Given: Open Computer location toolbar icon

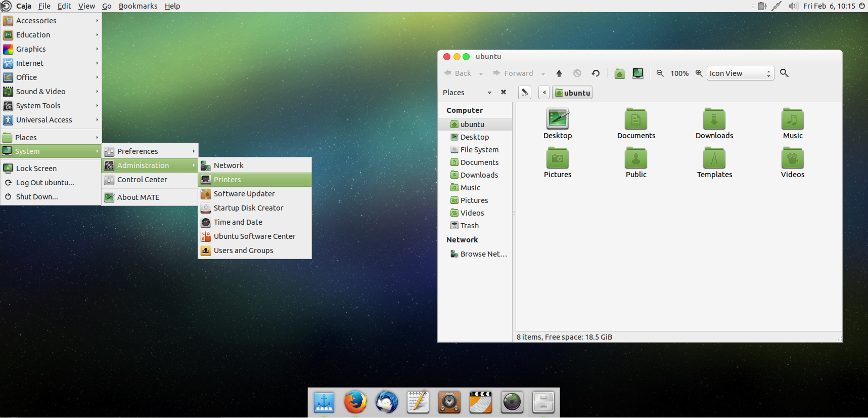Looking at the screenshot, I should [638, 73].
